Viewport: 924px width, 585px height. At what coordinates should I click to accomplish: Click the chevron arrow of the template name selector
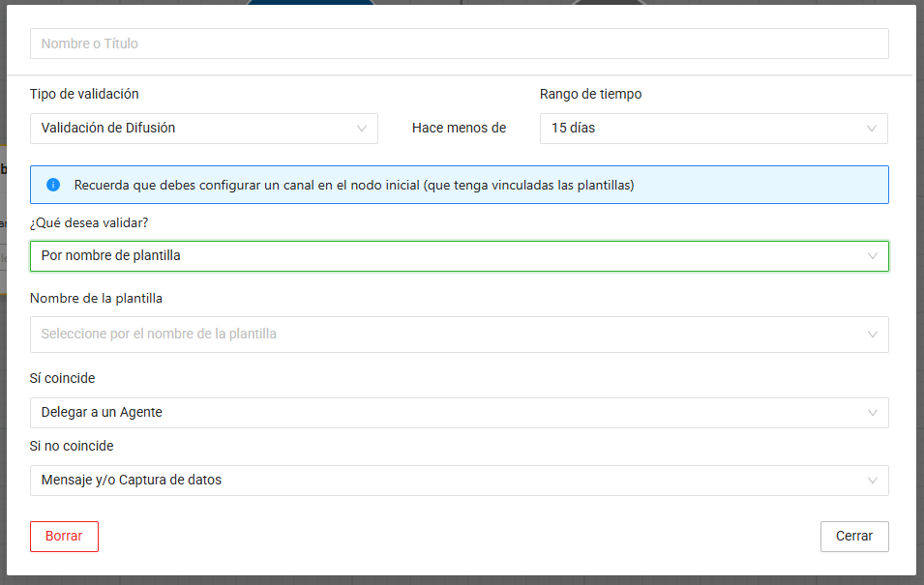[873, 335]
